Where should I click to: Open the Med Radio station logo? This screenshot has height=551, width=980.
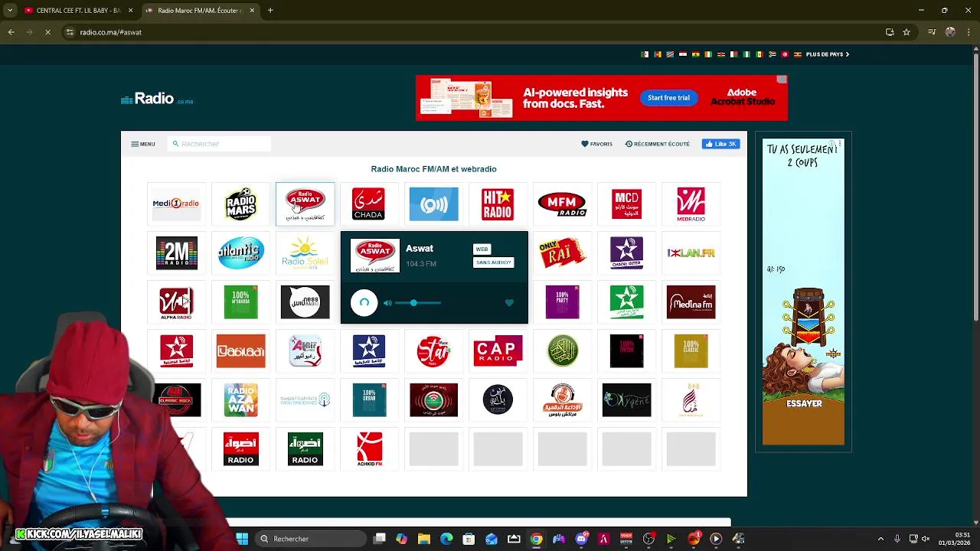(x=691, y=204)
